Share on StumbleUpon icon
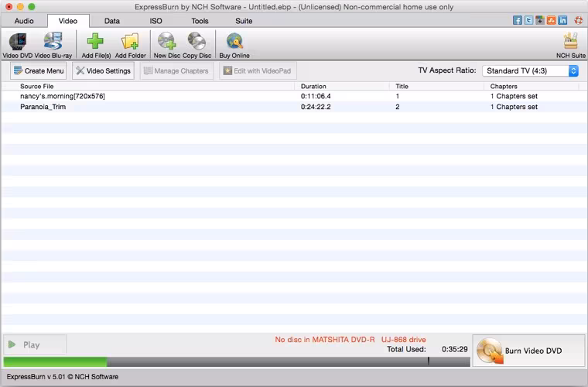Viewport: 588px width, 387px height. pos(551,21)
